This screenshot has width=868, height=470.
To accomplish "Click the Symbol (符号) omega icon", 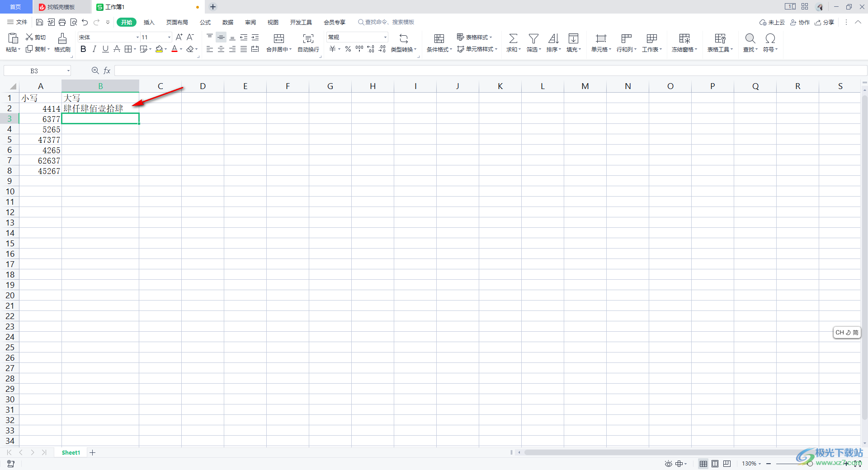I will [770, 38].
